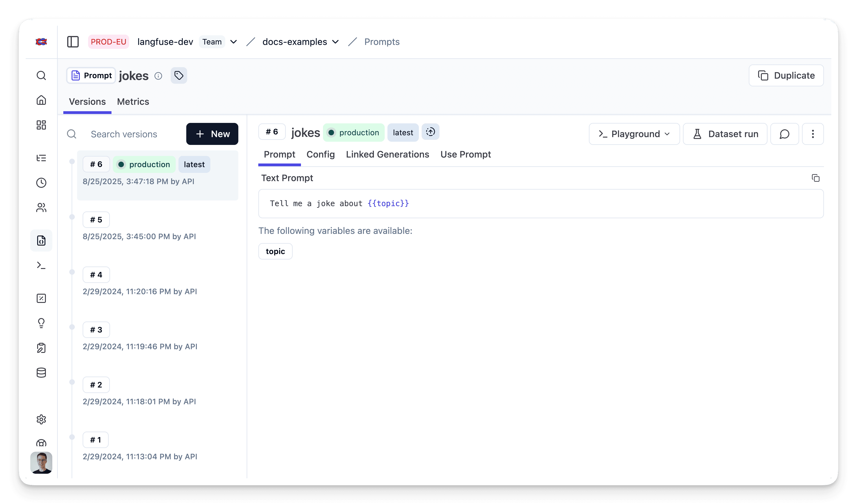Open Tracing list icon in sidebar
The height and width of the screenshot is (504, 857).
pyautogui.click(x=41, y=158)
